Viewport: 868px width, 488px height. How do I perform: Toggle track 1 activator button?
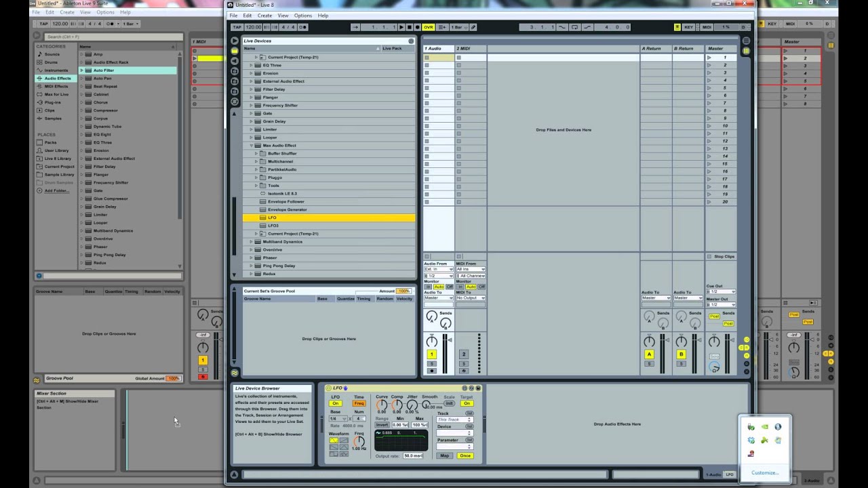(431, 354)
